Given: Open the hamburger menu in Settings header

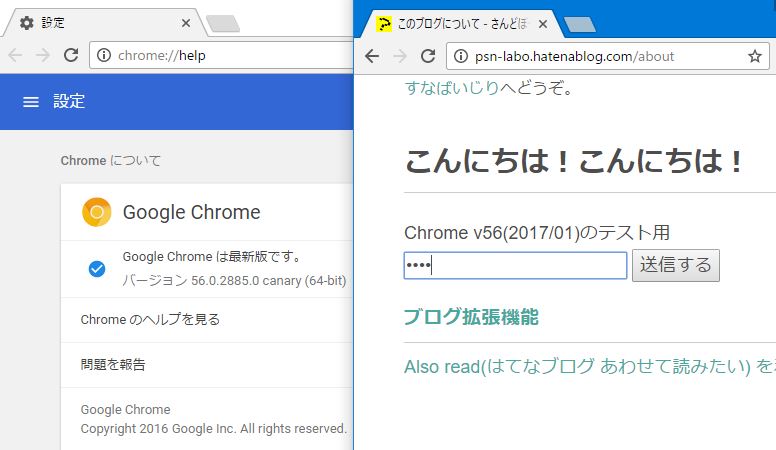Looking at the screenshot, I should click(31, 102).
